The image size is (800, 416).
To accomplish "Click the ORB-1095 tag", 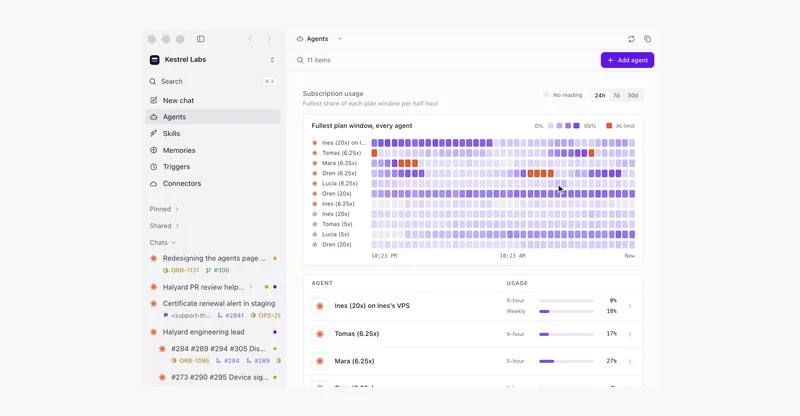I will coord(190,361).
